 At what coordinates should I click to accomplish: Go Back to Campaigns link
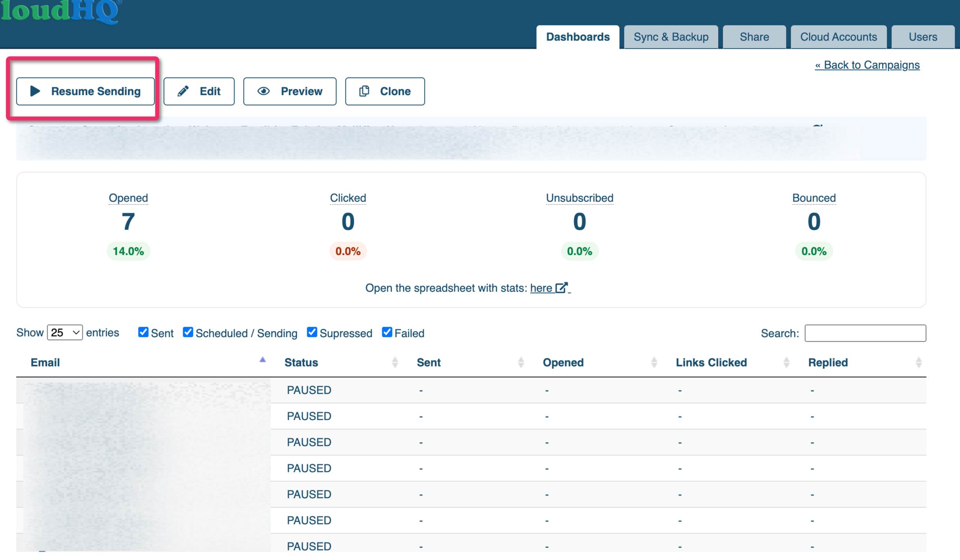[867, 65]
